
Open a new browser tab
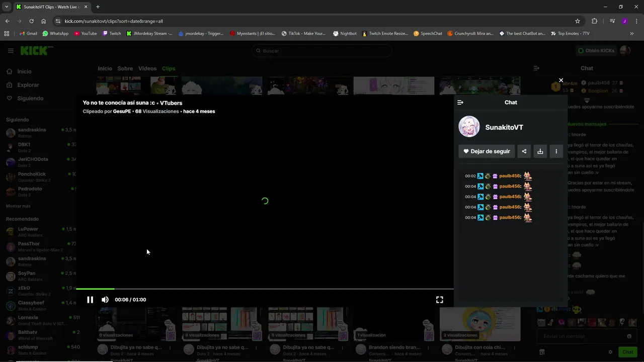pos(98,7)
